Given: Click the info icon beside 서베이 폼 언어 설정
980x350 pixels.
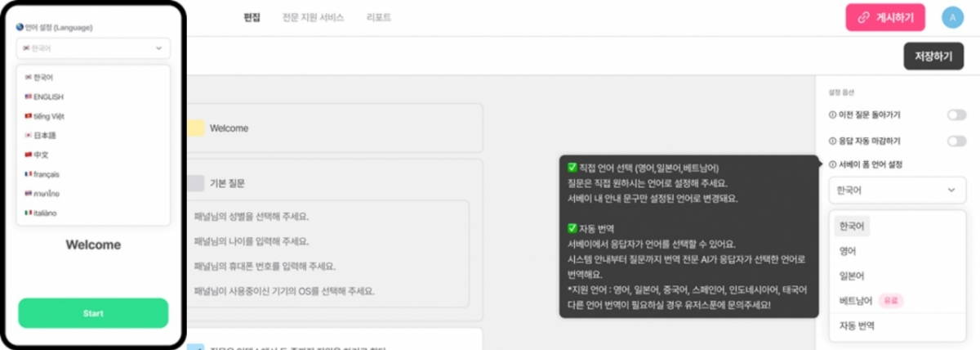Looking at the screenshot, I should (x=831, y=165).
